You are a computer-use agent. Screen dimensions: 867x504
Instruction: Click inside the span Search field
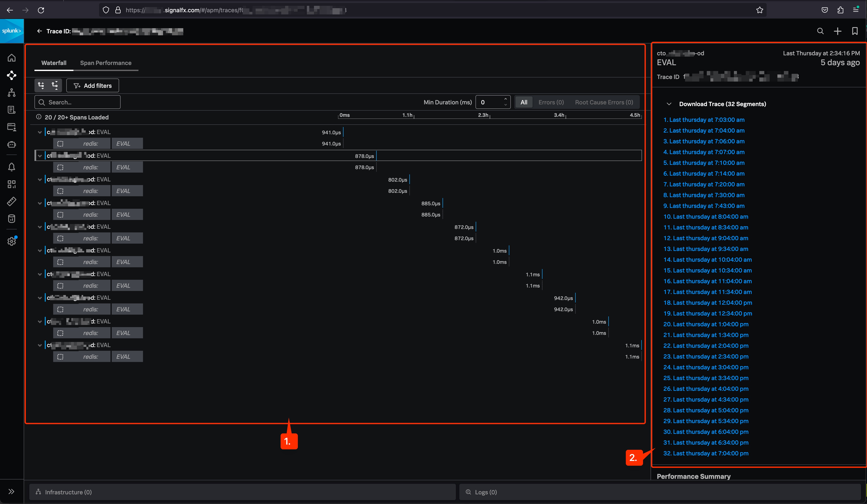pyautogui.click(x=77, y=102)
